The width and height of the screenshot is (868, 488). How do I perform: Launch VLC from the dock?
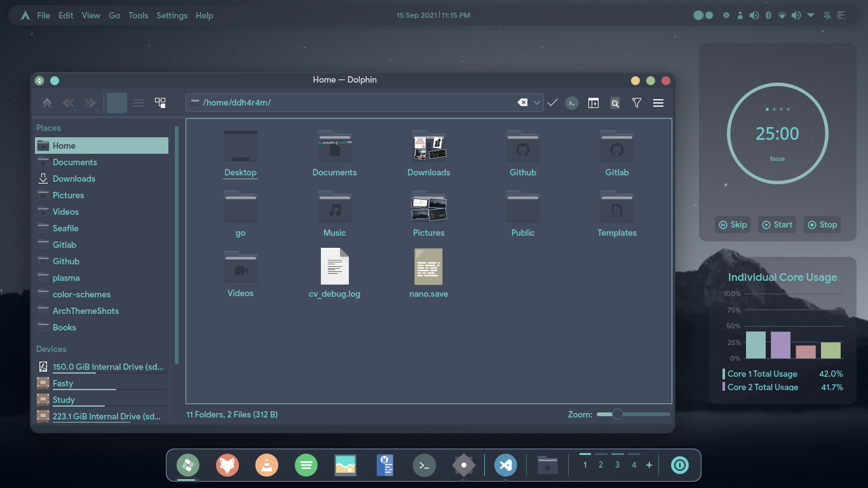[267, 466]
